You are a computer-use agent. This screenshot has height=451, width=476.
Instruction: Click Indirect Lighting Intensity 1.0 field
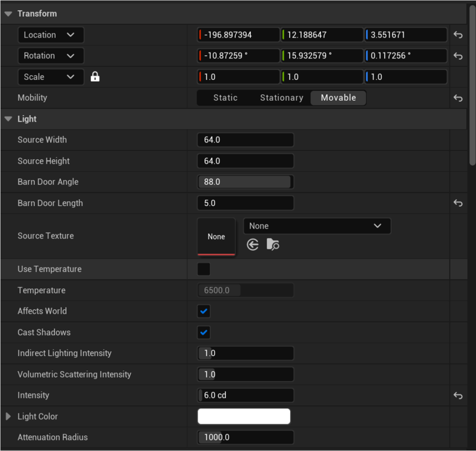(x=245, y=353)
